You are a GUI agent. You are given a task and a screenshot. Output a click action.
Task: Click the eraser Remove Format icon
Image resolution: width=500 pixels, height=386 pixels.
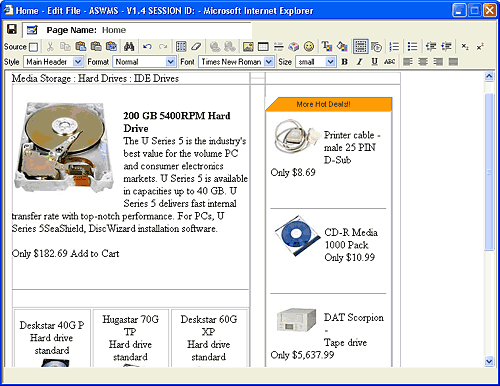[196, 46]
